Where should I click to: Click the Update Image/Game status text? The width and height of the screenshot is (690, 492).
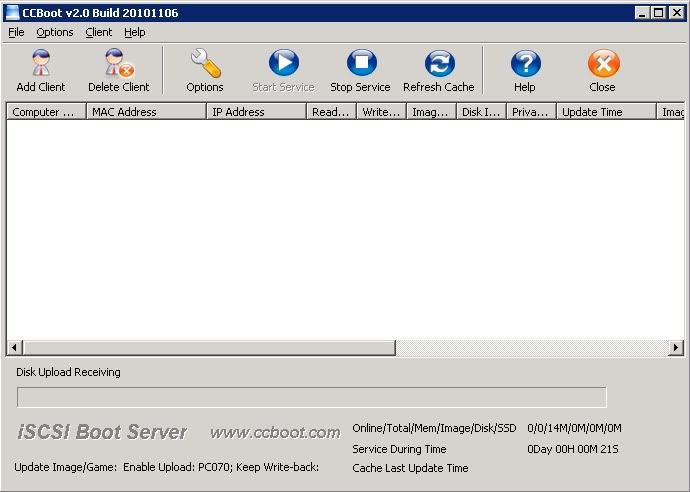pyautogui.click(x=166, y=467)
